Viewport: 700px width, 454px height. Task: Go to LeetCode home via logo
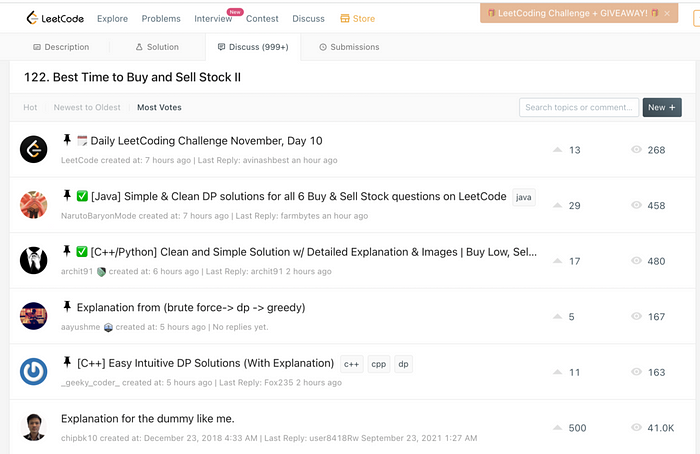click(55, 18)
